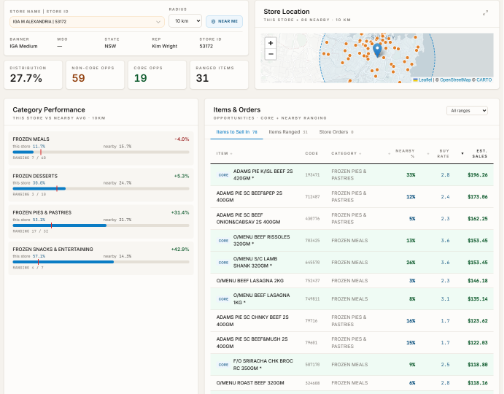Click CORE badge on ADAMS PIE K/ISL BEEF row

223,175
